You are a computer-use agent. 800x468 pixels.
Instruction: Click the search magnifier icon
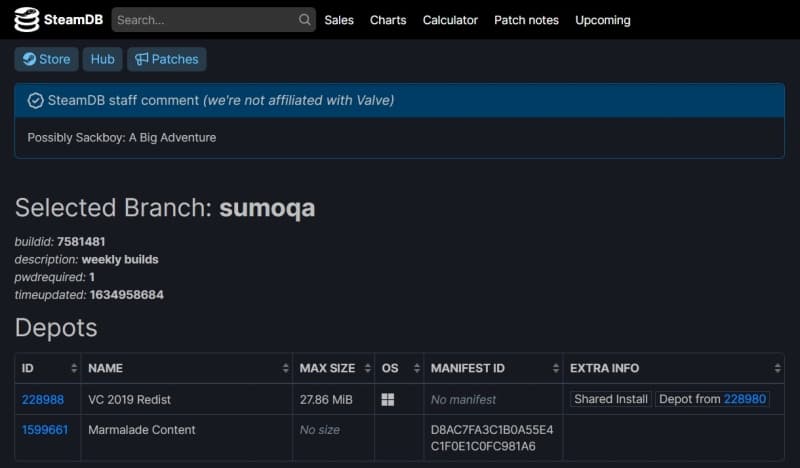[x=304, y=20]
